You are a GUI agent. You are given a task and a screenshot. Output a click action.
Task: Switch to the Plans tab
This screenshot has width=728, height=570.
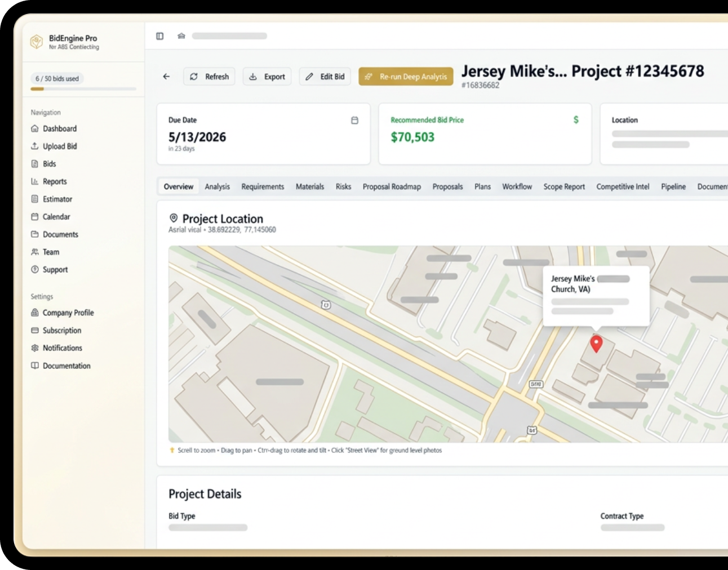(482, 186)
